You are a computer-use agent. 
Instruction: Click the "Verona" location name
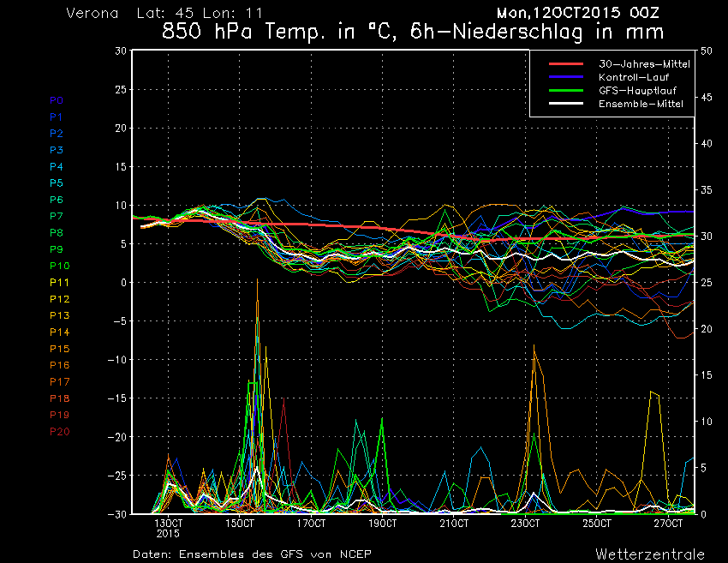click(92, 13)
